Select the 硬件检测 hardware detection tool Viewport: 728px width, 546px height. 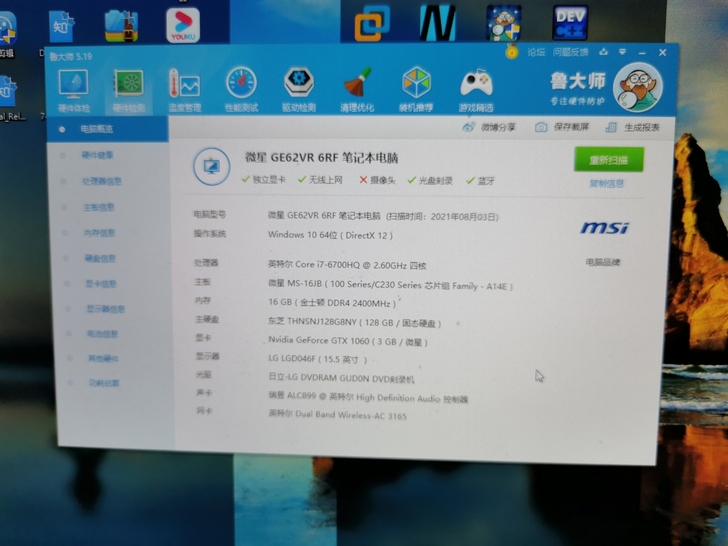[129, 91]
